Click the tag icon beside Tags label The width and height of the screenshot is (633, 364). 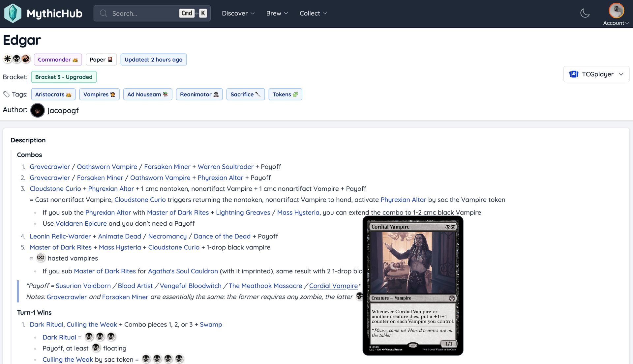(7, 95)
